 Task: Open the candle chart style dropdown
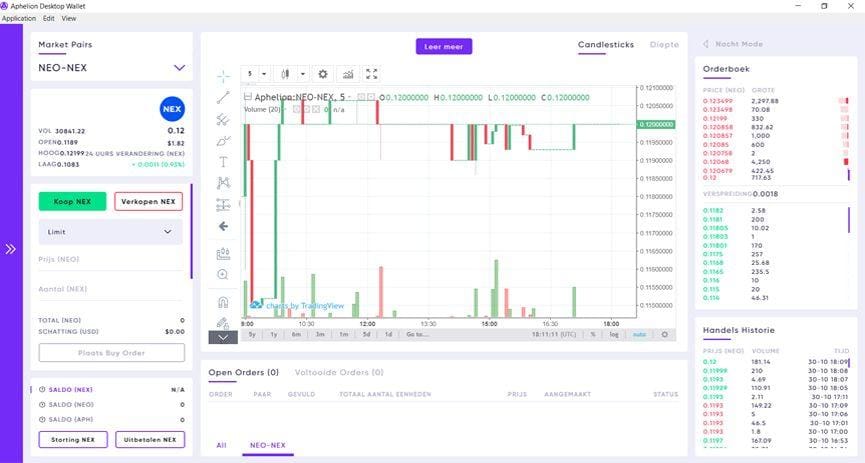click(x=302, y=74)
